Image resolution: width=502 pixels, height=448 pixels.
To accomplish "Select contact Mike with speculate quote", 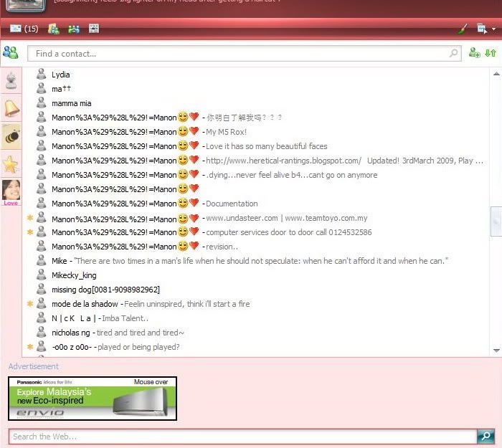I will [250, 261].
